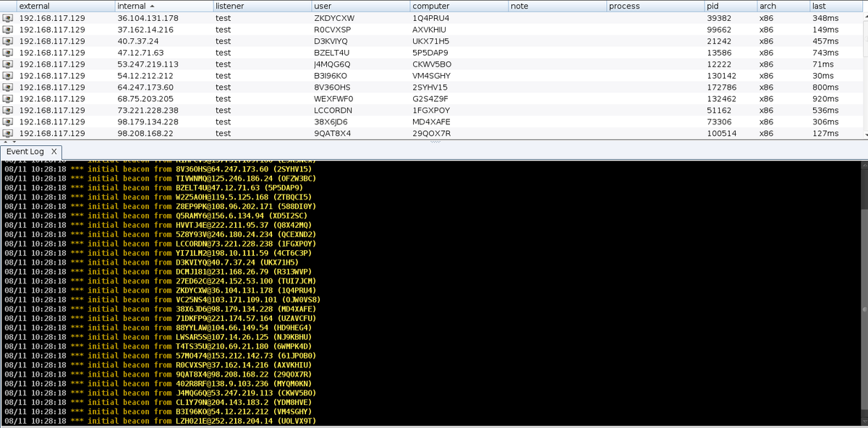Click the beacon icon for 98.208.168.22
The width and height of the screenshot is (868, 428).
[8, 134]
